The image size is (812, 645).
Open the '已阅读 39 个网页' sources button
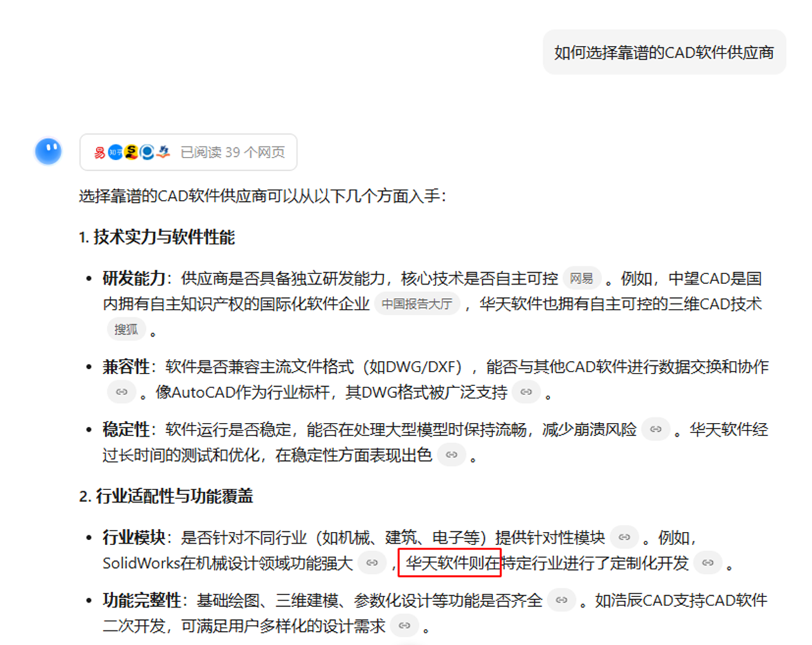188,152
